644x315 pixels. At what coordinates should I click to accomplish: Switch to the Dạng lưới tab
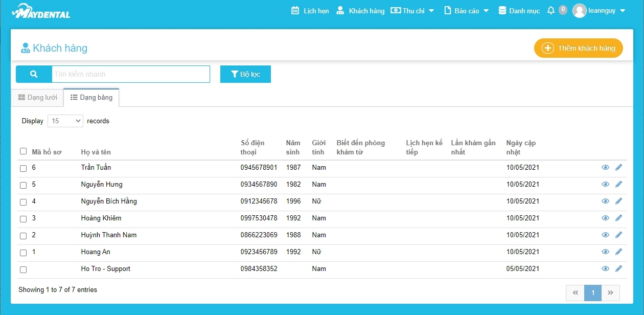tap(37, 98)
